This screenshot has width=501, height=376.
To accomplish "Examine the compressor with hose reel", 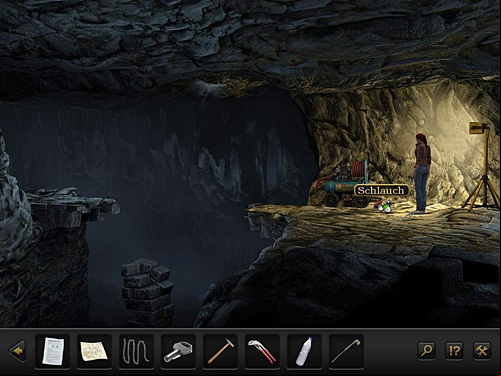I will click(x=343, y=184).
